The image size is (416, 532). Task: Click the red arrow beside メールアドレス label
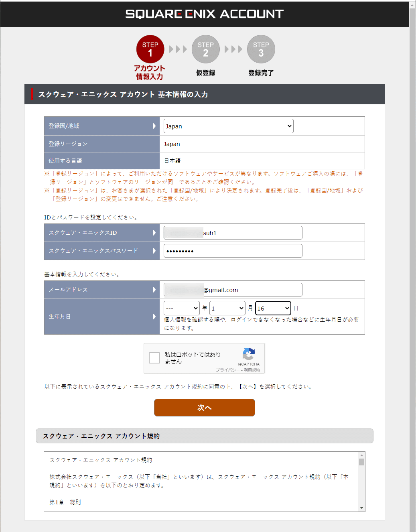coord(155,289)
